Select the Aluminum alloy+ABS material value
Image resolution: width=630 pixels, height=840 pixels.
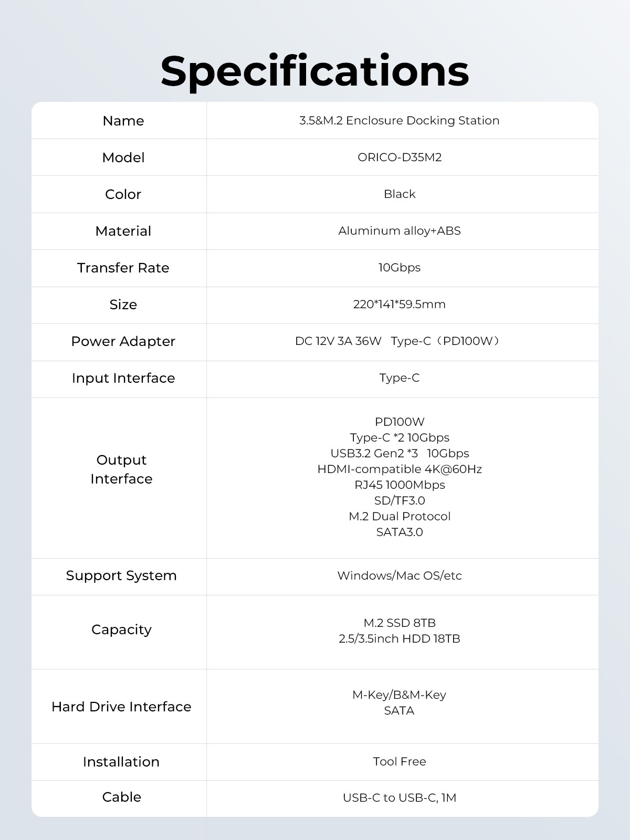coord(400,231)
